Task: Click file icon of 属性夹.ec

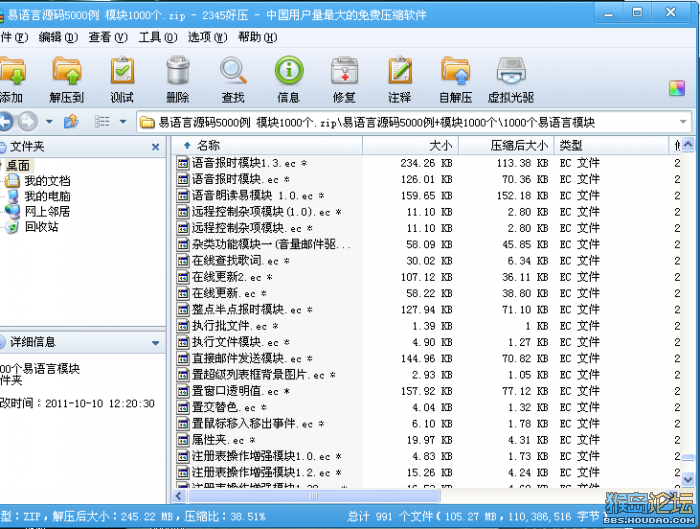Action: pos(183,440)
